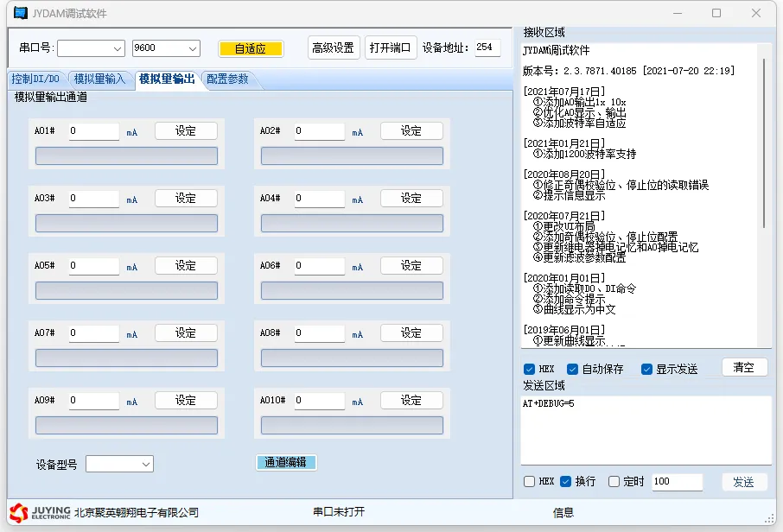Switch to the 控制DI/DO tab
The height and width of the screenshot is (532, 783).
click(36, 79)
